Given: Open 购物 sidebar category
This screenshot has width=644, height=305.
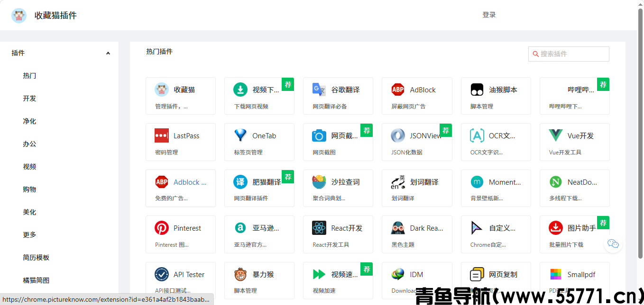Looking at the screenshot, I should point(29,189).
